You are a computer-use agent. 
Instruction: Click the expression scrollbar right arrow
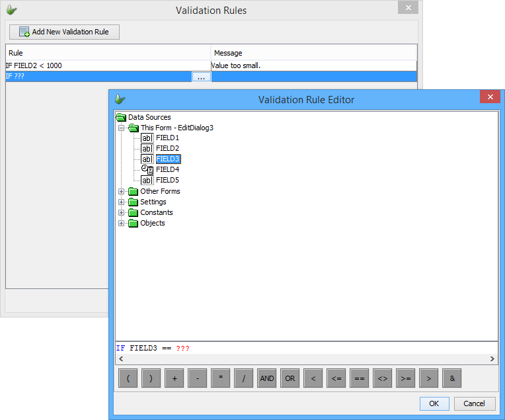coord(492,359)
